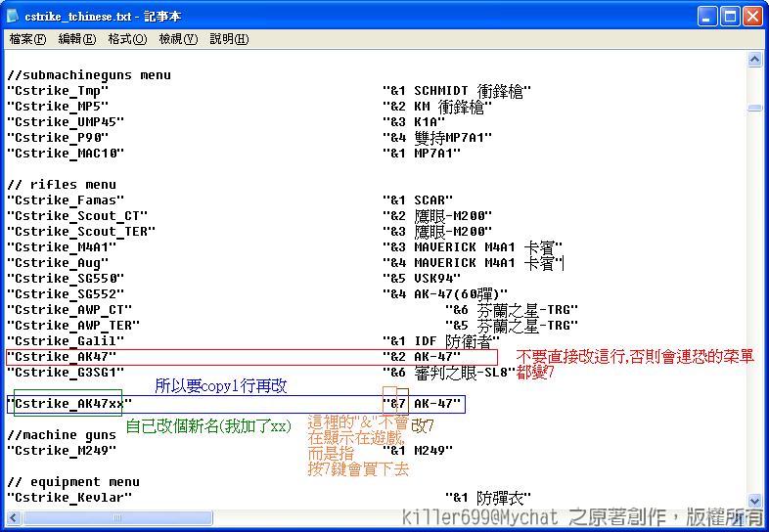Click the "&3 K1A" value
The width and height of the screenshot is (769, 532).
pyautogui.click(x=414, y=122)
